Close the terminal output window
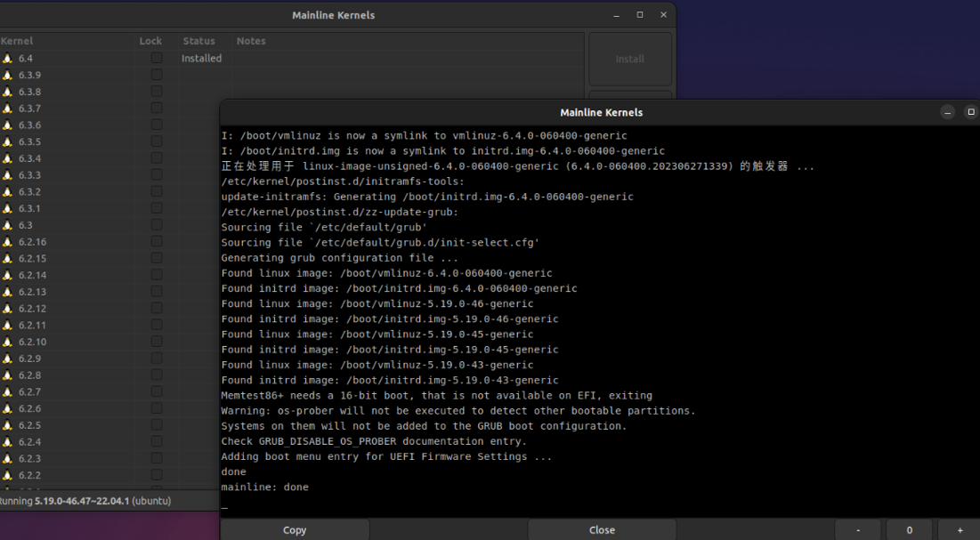This screenshot has height=540, width=980. [x=602, y=530]
